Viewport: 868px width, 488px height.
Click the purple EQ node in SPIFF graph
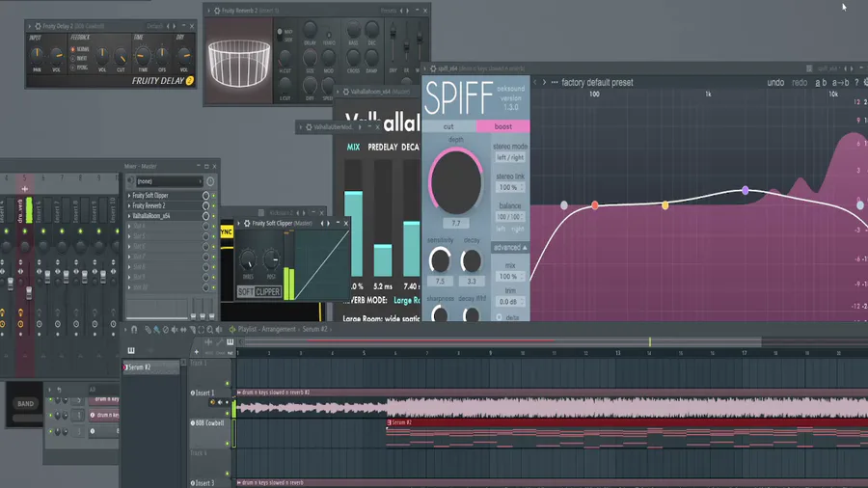tap(746, 190)
